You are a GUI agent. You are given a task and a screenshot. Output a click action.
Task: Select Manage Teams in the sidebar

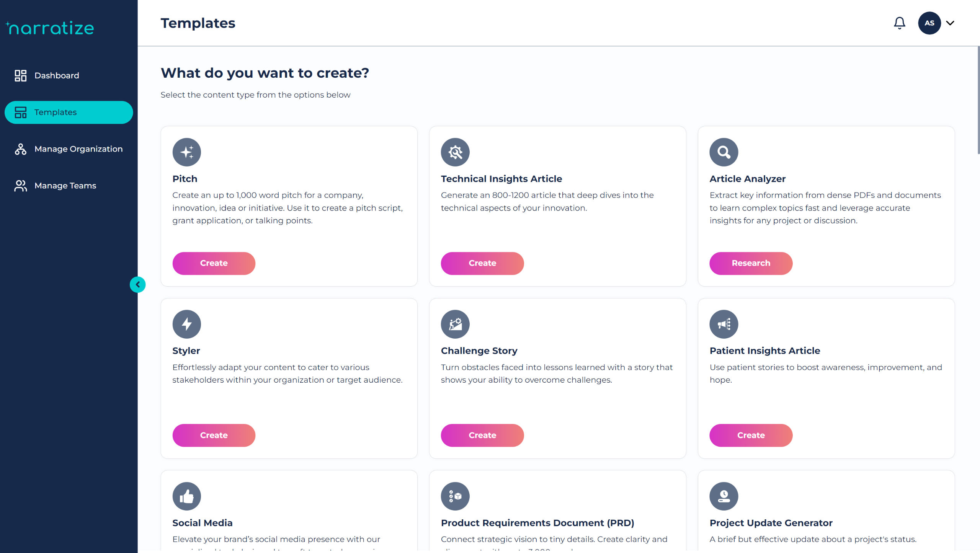(x=65, y=186)
